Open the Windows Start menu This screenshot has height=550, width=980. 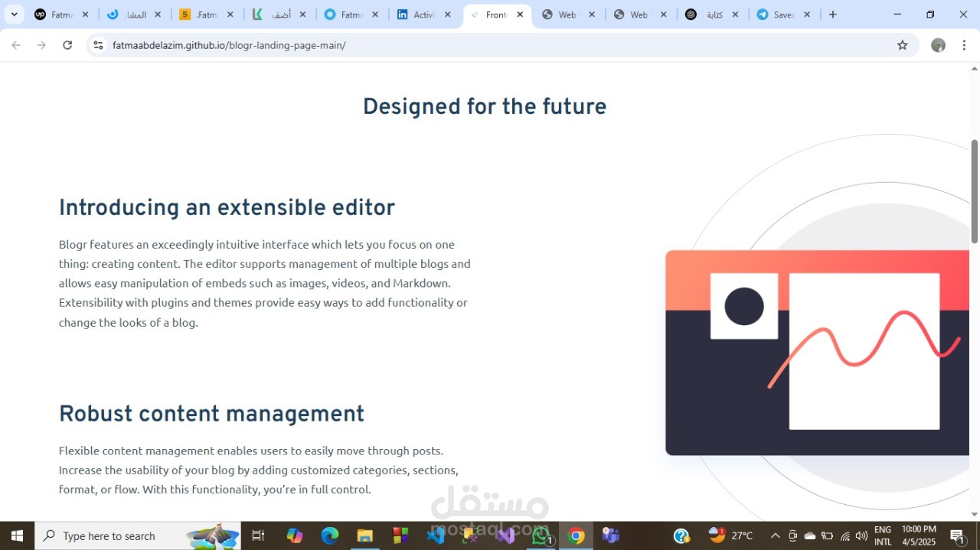click(x=17, y=535)
